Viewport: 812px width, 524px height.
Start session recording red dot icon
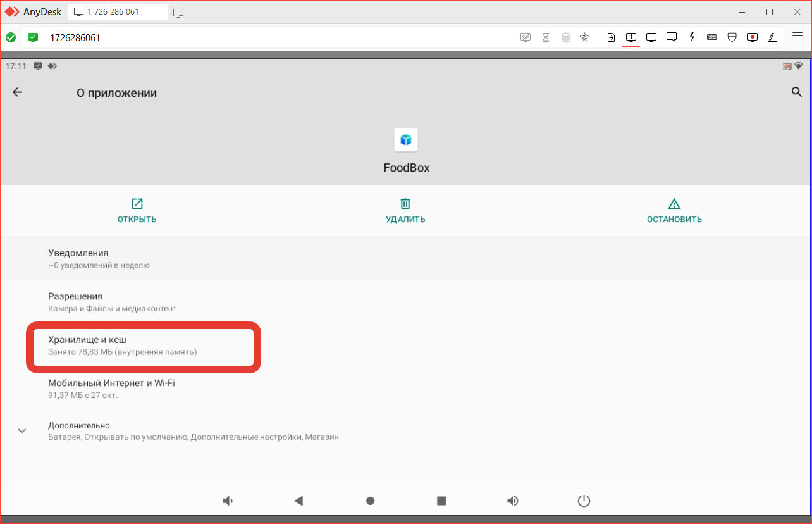(x=753, y=37)
